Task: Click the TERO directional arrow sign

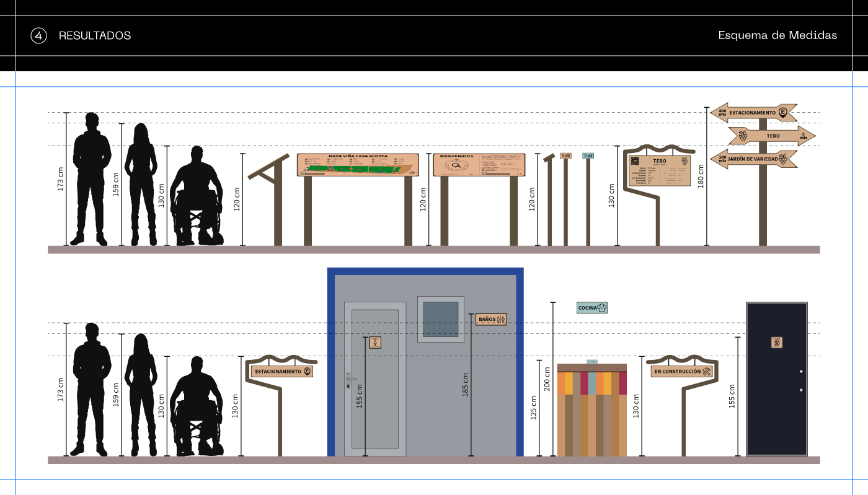Action: [x=772, y=136]
